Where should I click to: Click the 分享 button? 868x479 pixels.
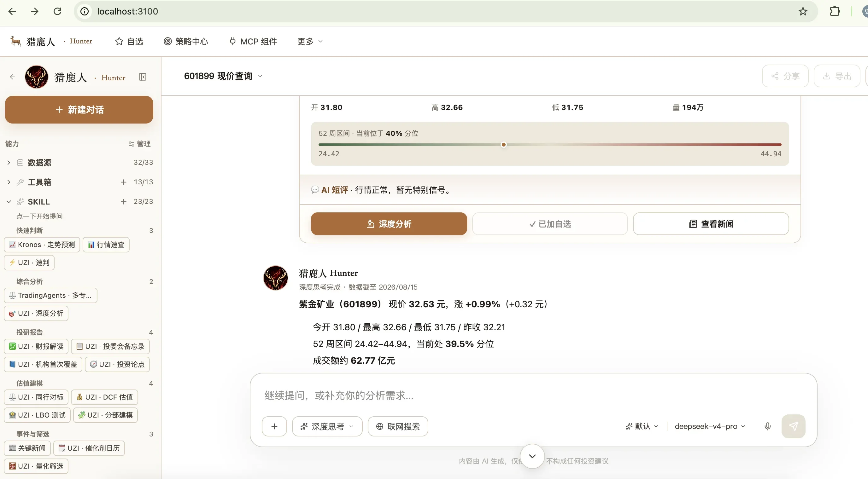pyautogui.click(x=785, y=76)
